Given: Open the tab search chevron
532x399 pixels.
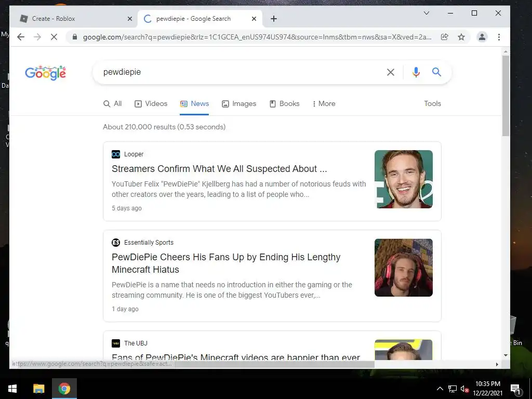Looking at the screenshot, I should (x=427, y=13).
